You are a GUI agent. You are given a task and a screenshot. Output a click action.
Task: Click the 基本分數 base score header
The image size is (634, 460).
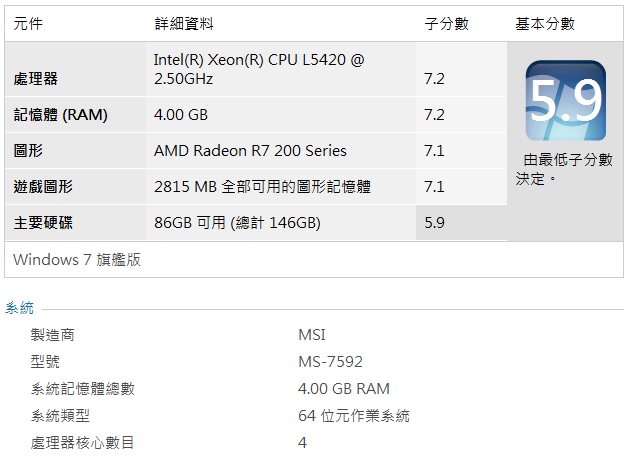click(545, 23)
